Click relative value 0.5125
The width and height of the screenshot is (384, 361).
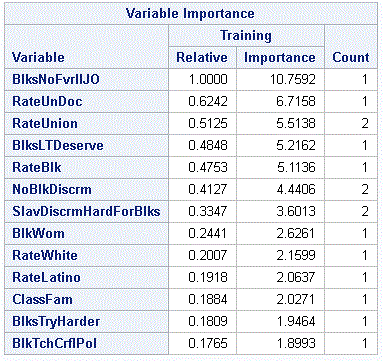pos(208,123)
